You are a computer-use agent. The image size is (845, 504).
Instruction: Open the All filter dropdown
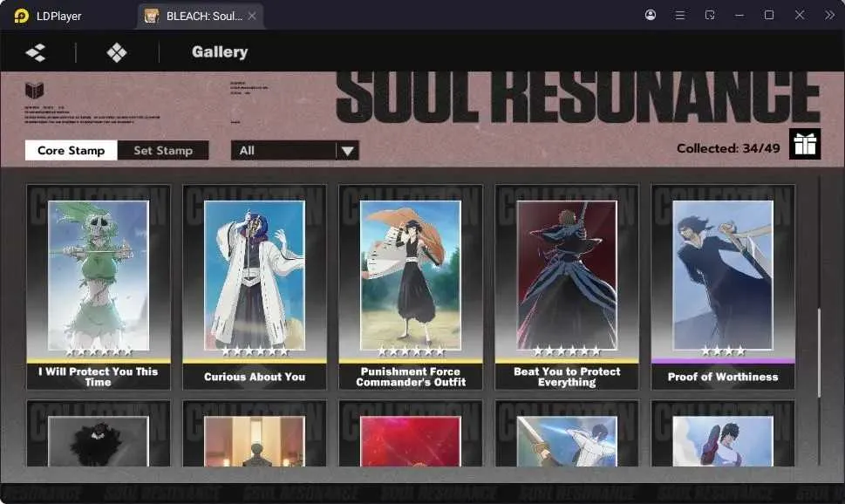295,150
